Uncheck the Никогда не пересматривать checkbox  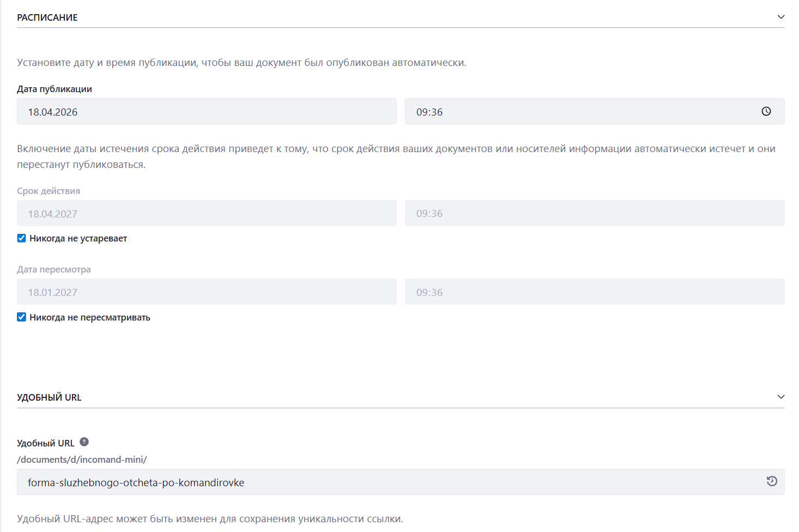pos(22,317)
